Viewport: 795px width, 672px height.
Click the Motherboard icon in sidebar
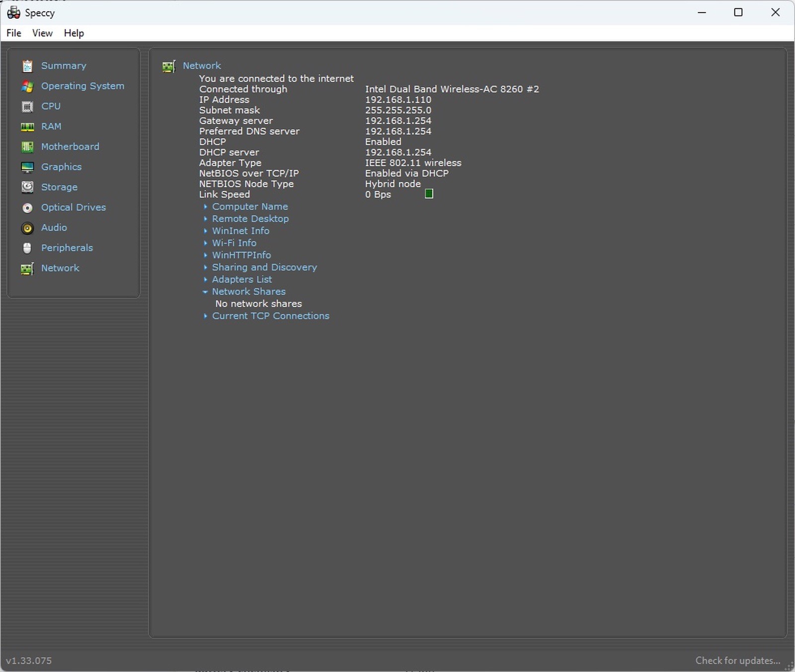point(27,147)
